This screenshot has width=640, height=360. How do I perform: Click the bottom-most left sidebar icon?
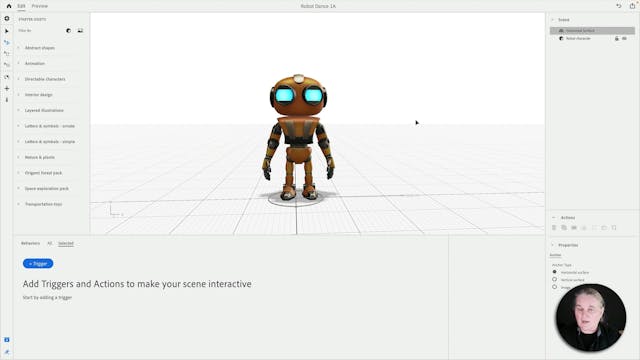[x=7, y=352]
